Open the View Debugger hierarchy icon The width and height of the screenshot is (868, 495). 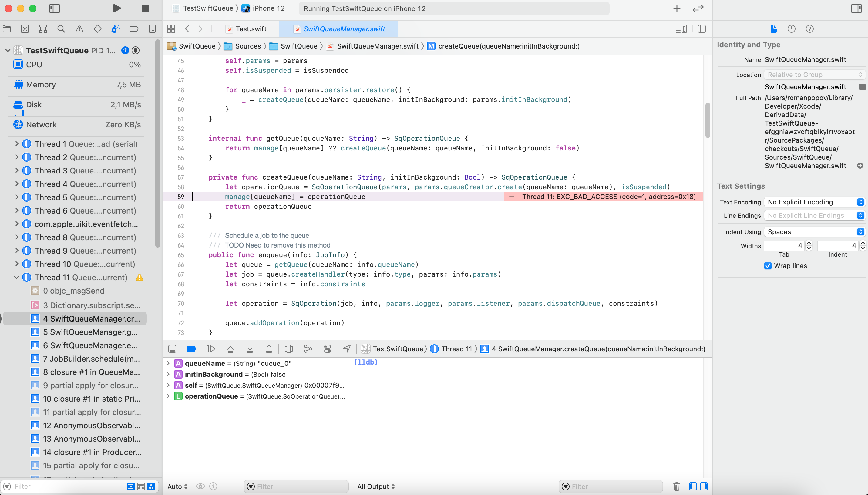pyautogui.click(x=288, y=349)
